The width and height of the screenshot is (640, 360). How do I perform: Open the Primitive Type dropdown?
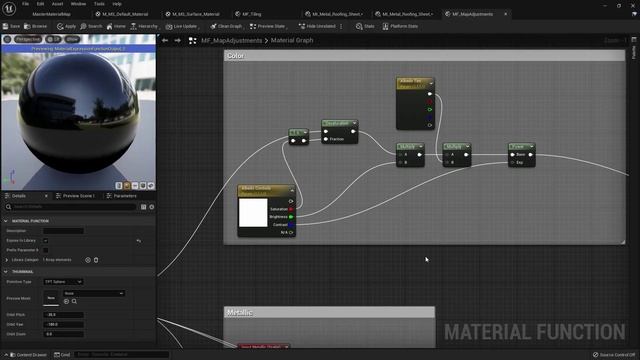pyautogui.click(x=63, y=282)
